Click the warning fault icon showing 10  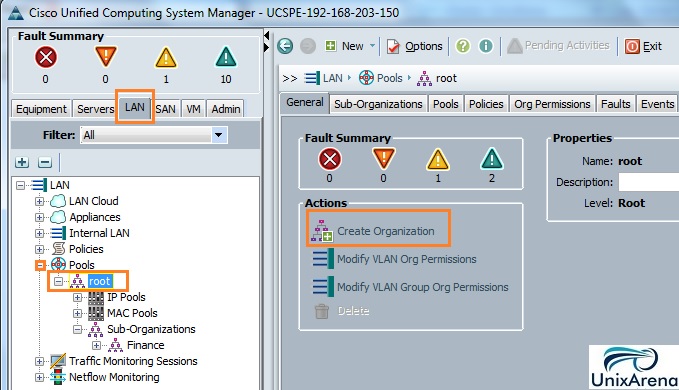pos(226,58)
